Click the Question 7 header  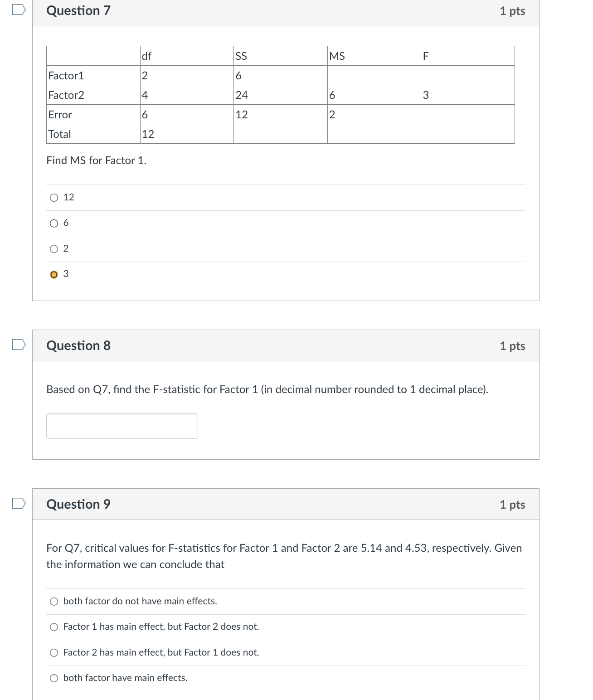tap(78, 10)
